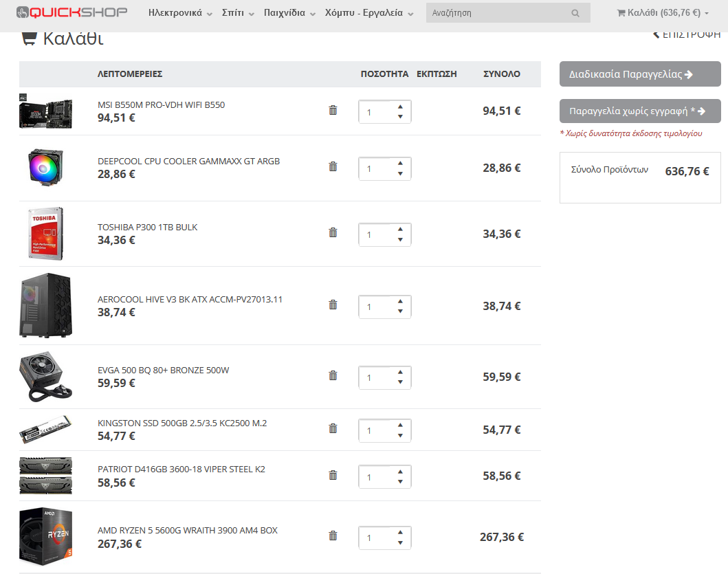Click the ΠΟΣΟΤΗΤΑ column header
The height and width of the screenshot is (574, 728).
[384, 74]
